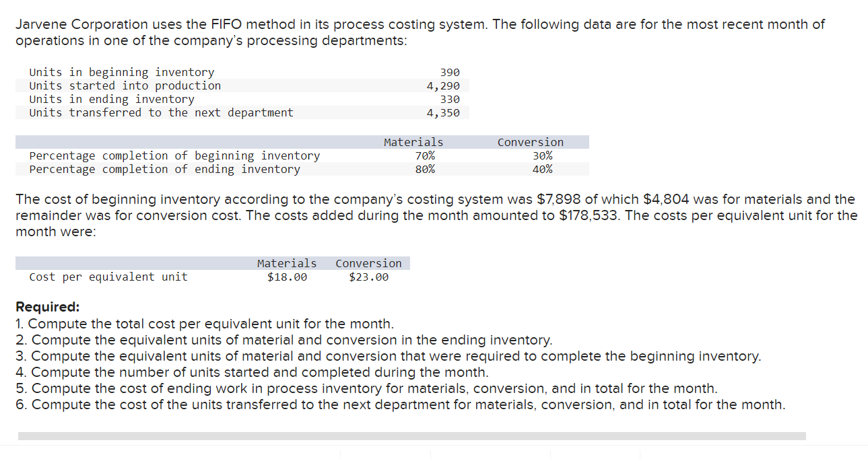Select the 4,290 units started value
Viewport: 868px width, 459px height.
[x=443, y=85]
